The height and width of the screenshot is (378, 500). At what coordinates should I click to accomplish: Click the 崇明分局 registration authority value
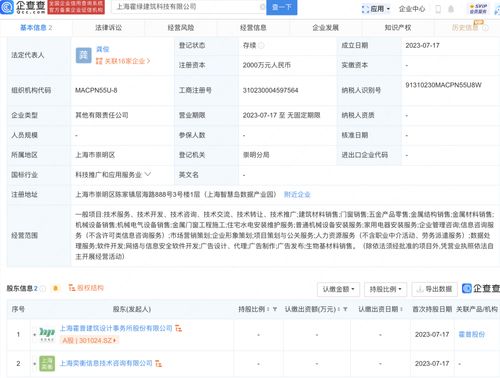coord(256,155)
